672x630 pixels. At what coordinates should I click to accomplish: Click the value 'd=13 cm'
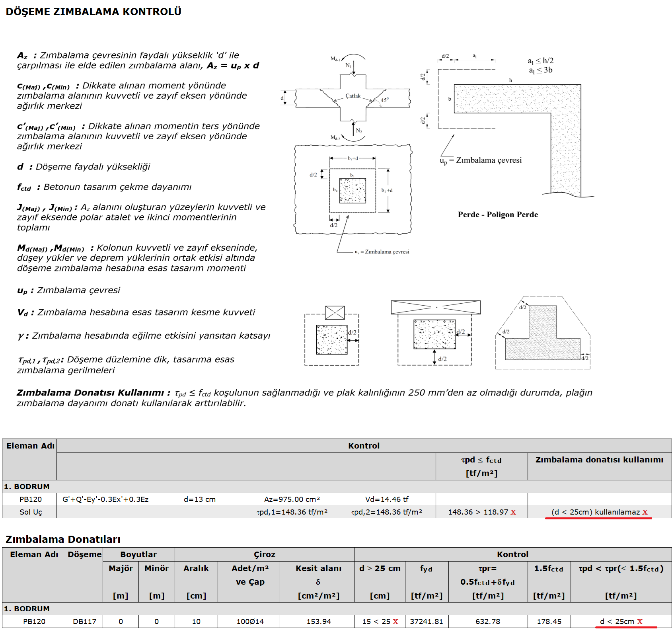(200, 499)
